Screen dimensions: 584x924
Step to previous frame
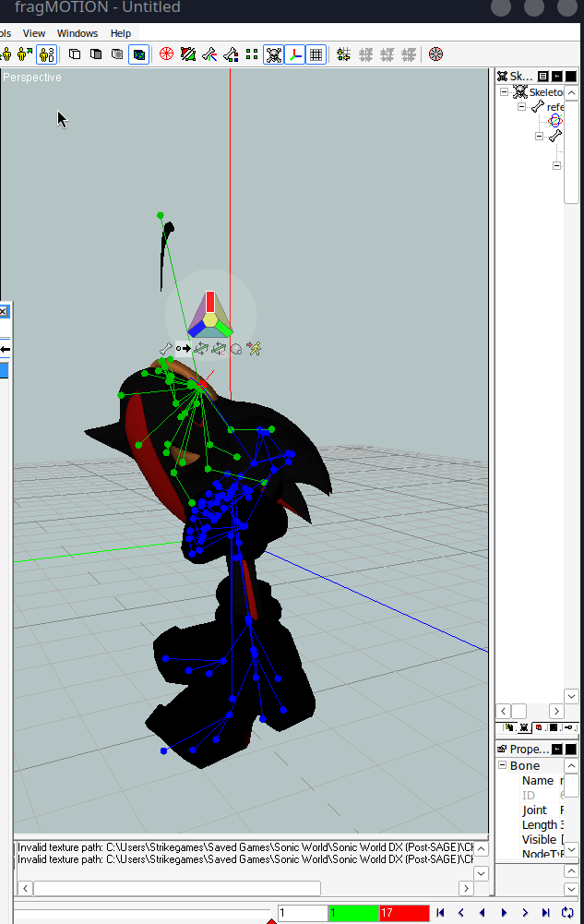(461, 913)
